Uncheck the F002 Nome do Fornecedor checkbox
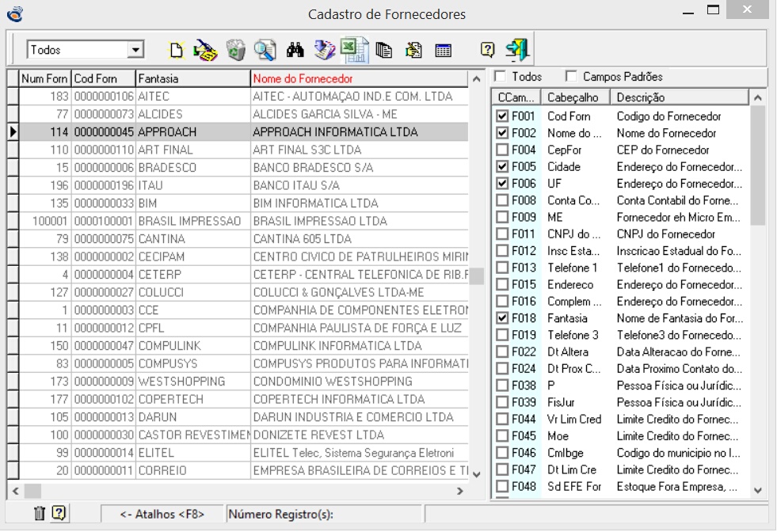777x532 pixels. (502, 133)
